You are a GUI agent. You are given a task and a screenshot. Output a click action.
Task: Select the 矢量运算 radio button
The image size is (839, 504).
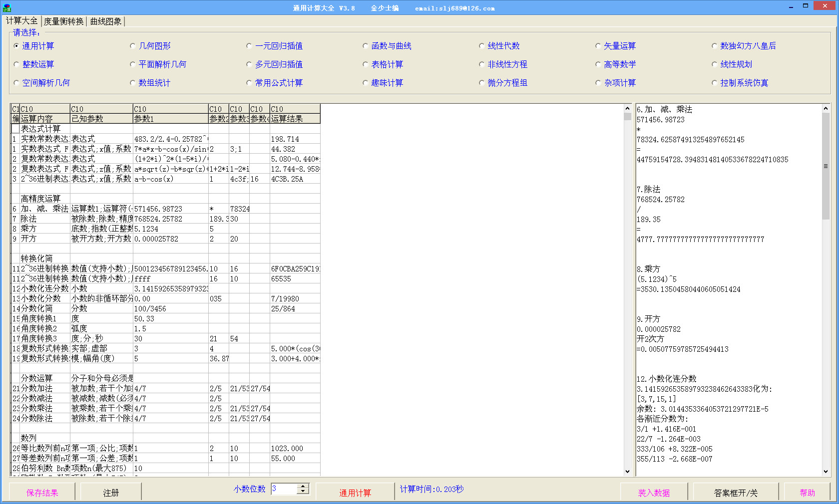(x=616, y=46)
